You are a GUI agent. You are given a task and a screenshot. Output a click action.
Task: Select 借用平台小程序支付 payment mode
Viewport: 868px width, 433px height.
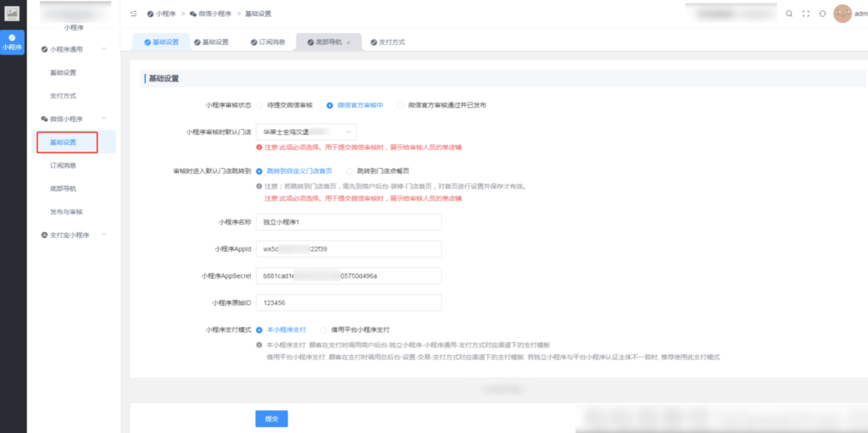323,330
